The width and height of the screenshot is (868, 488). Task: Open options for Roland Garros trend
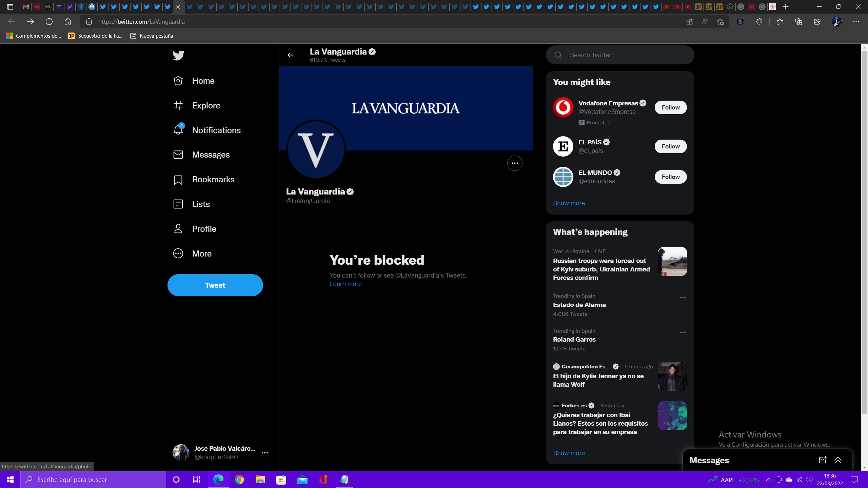point(683,332)
